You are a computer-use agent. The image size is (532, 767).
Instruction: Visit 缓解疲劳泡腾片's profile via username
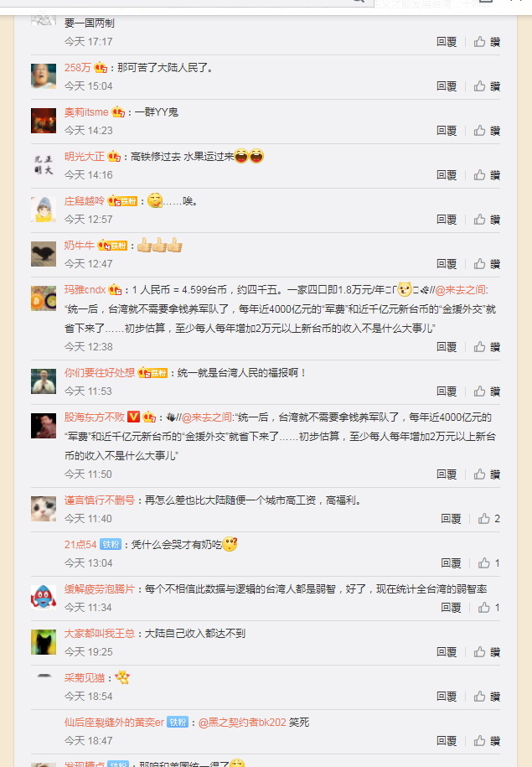coord(99,589)
